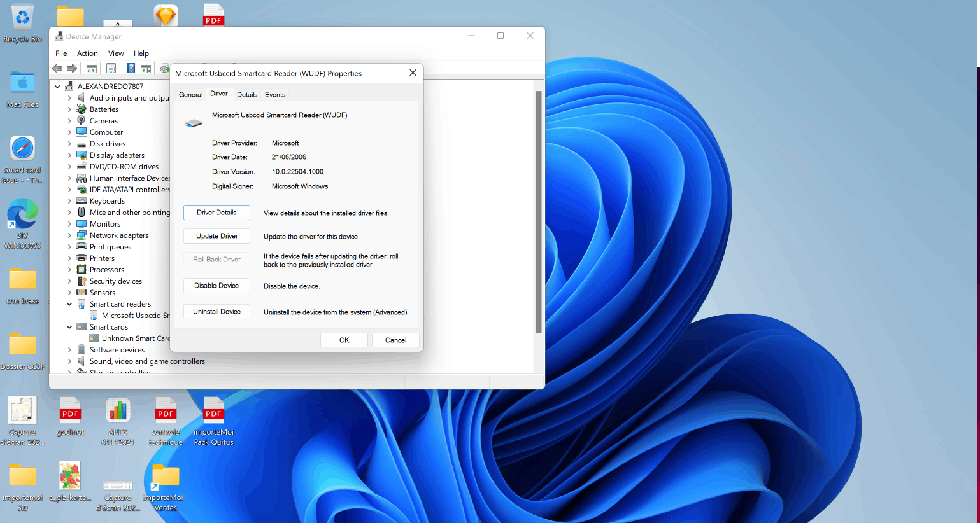Open the File menu in Device Manager
The width and height of the screenshot is (980, 523).
(x=61, y=53)
